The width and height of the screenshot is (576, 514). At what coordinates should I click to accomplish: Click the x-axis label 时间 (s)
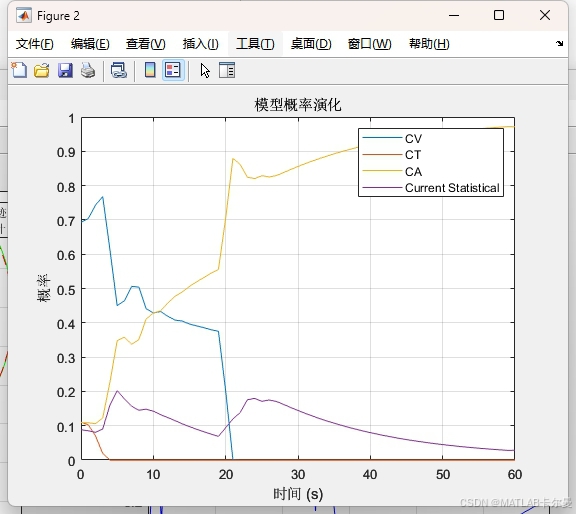(298, 494)
